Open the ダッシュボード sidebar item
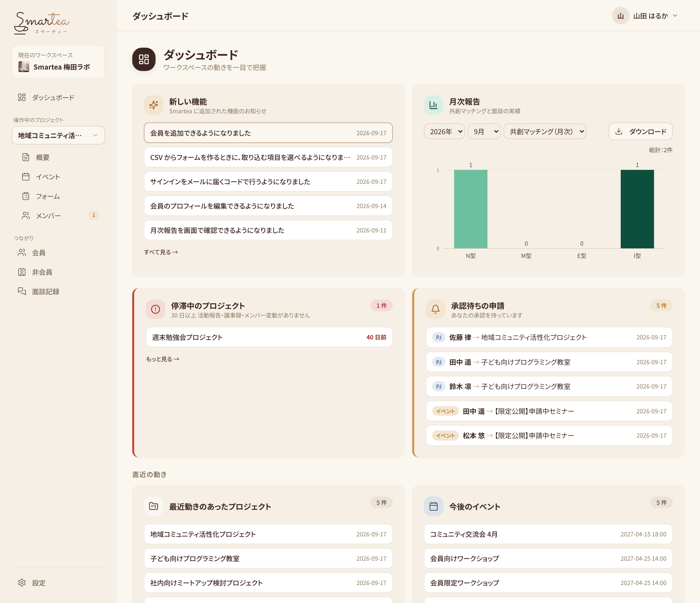 pyautogui.click(x=58, y=97)
